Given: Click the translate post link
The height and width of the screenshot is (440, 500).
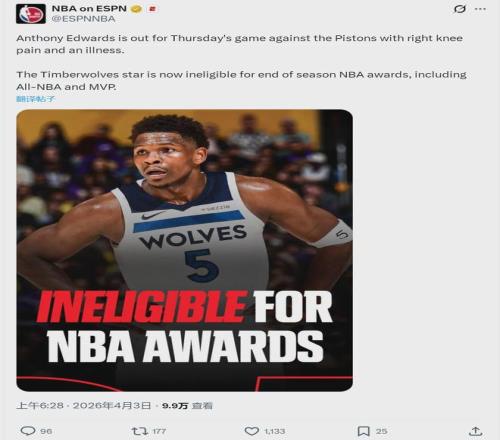Looking at the screenshot, I should [35, 99].
